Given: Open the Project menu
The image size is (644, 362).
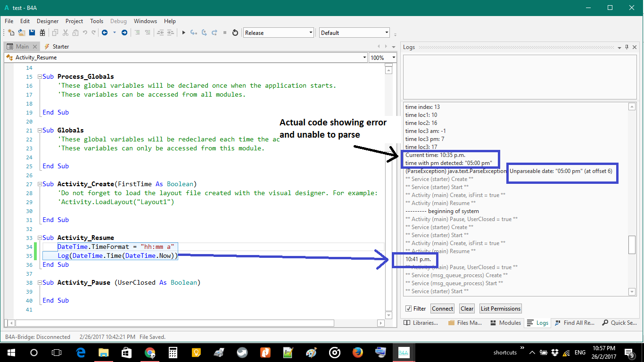Looking at the screenshot, I should pyautogui.click(x=74, y=21).
